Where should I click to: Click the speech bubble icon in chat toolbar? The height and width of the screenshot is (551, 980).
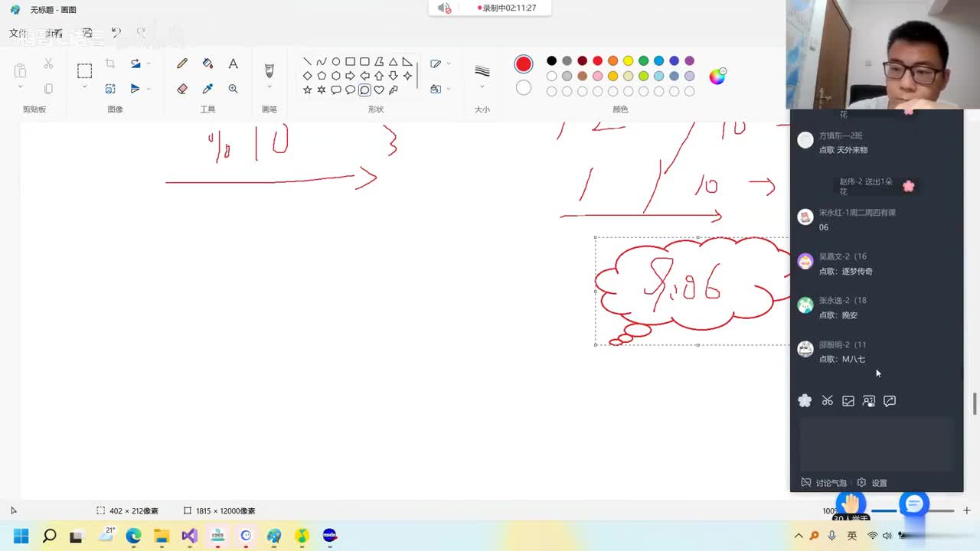(890, 400)
